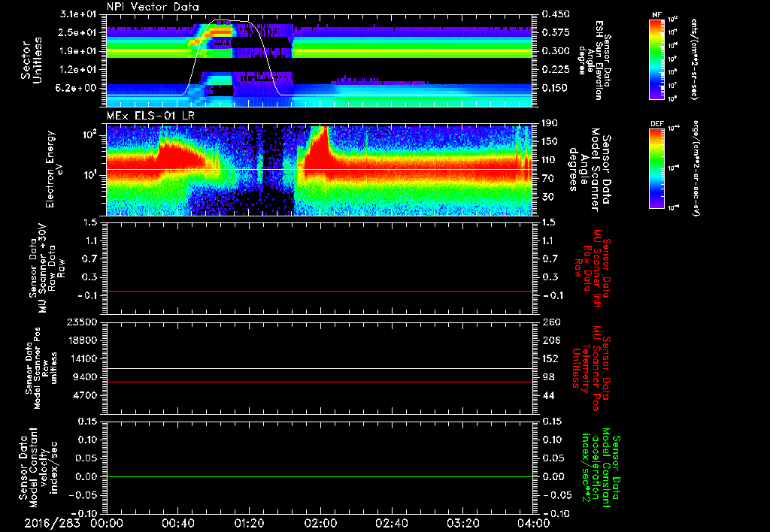Click the red 'MU Scanner Pos Telemetry' label
770x532 pixels.
(592, 368)
